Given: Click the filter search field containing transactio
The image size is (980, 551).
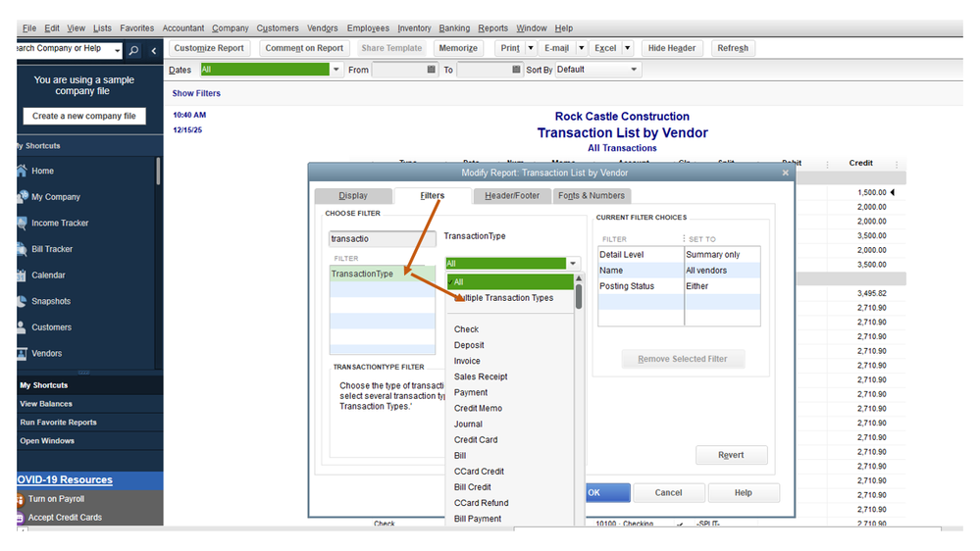Looking at the screenshot, I should coord(382,238).
